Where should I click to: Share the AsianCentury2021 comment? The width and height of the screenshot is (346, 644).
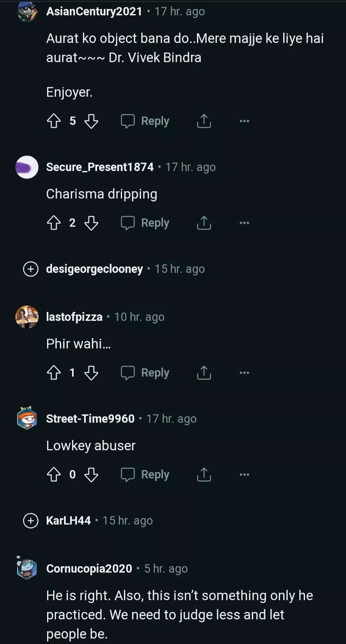point(204,121)
